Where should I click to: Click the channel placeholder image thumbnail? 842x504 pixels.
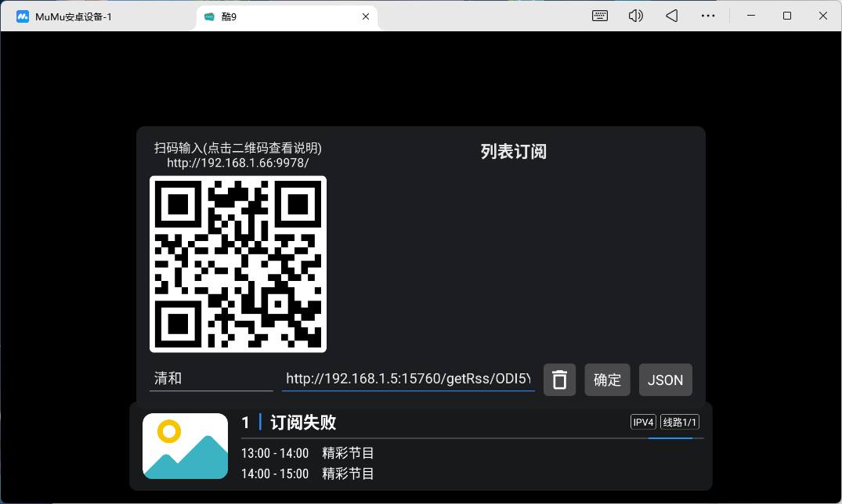coord(186,446)
